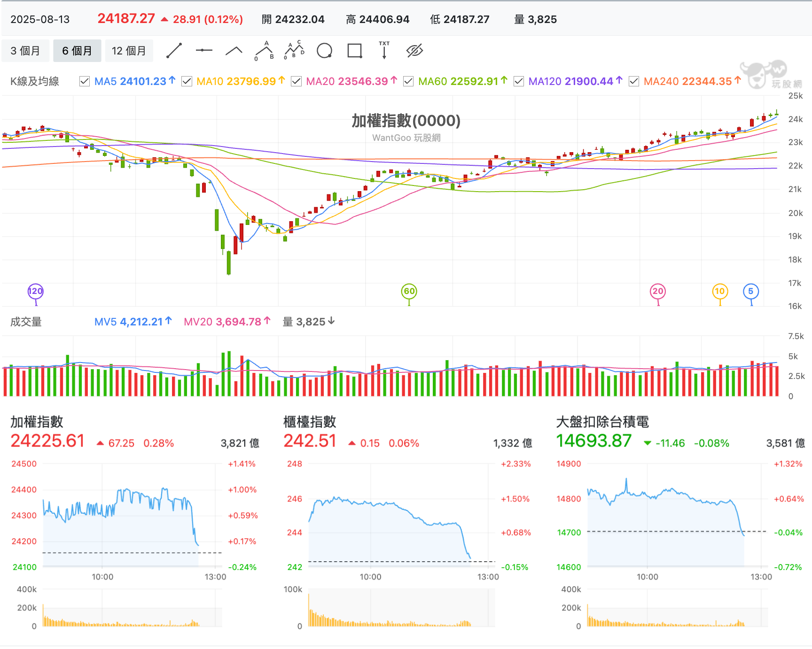Open the 櫃檯指數 index title link
This screenshot has height=649, width=812.
coord(310,422)
